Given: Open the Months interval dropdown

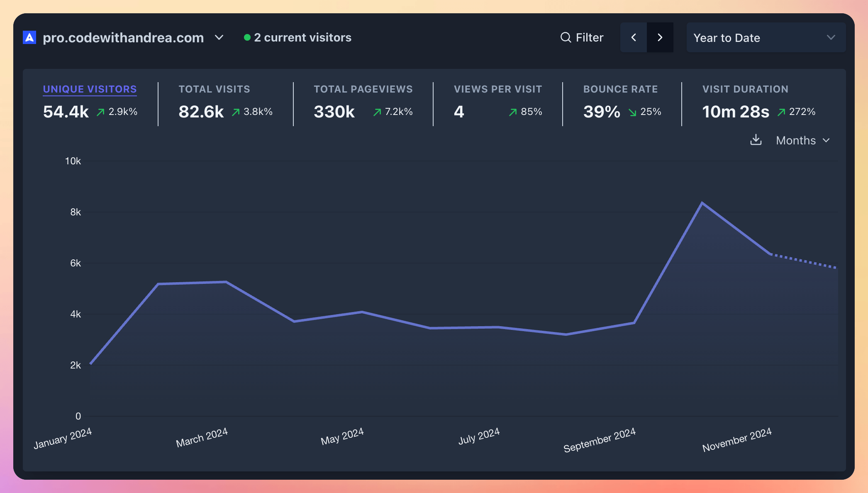Looking at the screenshot, I should pyautogui.click(x=802, y=140).
